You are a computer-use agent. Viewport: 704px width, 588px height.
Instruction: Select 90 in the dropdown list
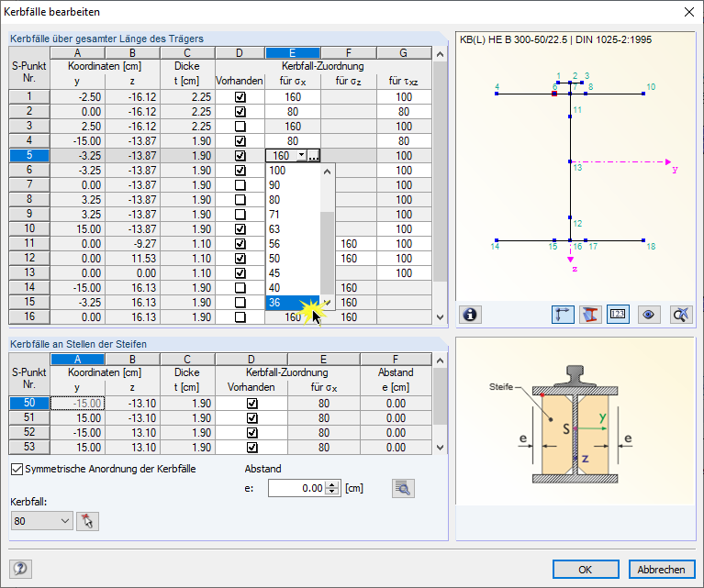click(x=294, y=185)
